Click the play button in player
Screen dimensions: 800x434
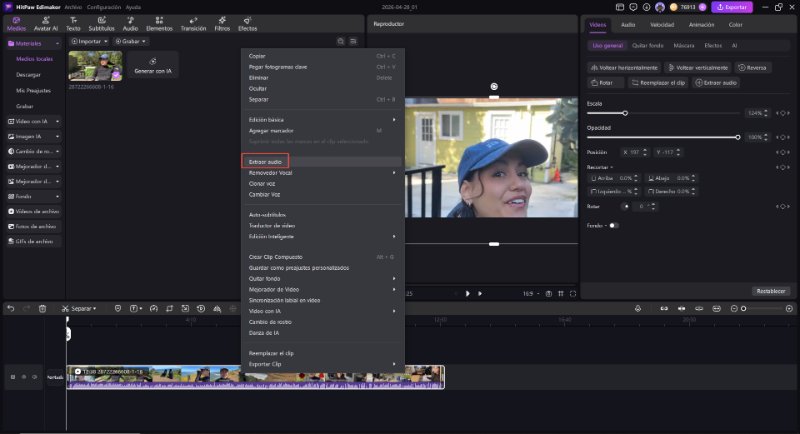pos(467,294)
